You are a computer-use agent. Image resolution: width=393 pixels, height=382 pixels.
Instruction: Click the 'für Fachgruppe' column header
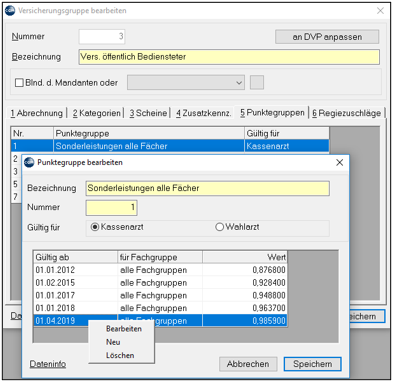click(160, 257)
